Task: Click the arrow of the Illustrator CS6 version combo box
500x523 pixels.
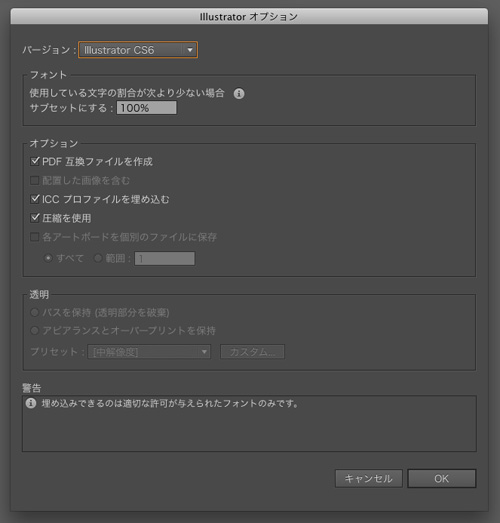Action: coord(190,50)
